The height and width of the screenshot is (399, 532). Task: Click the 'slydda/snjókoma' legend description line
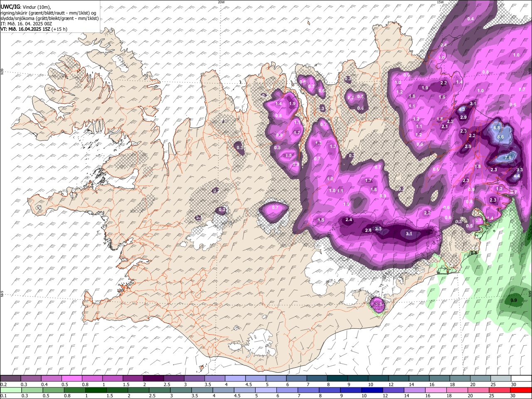click(x=49, y=18)
